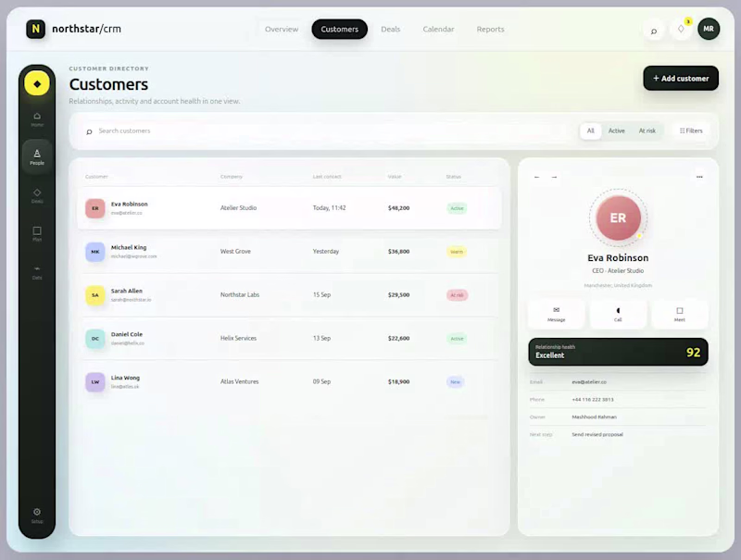The width and height of the screenshot is (741, 560).
Task: Go to previous customer with left arrow
Action: [536, 177]
